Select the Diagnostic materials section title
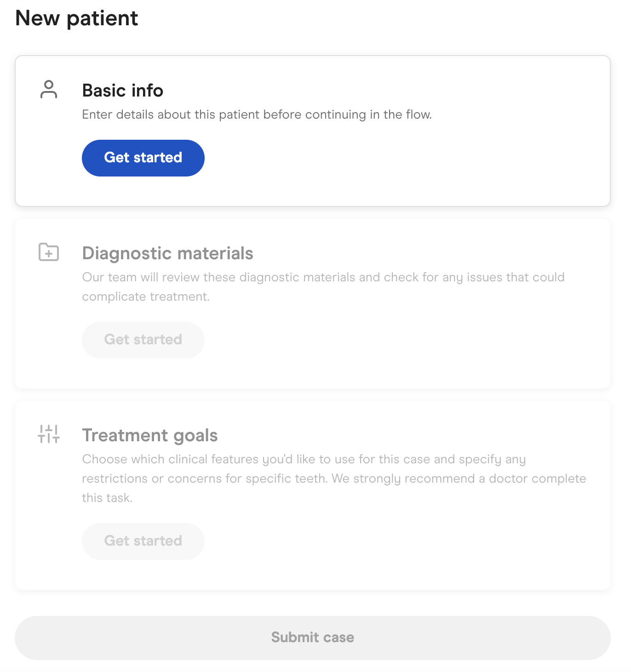This screenshot has height=672, width=631. tap(167, 253)
